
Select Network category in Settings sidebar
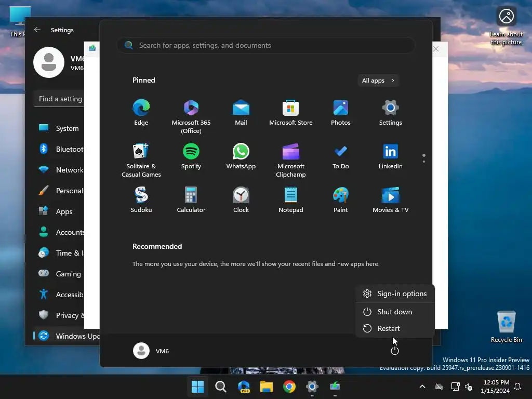pos(58,170)
